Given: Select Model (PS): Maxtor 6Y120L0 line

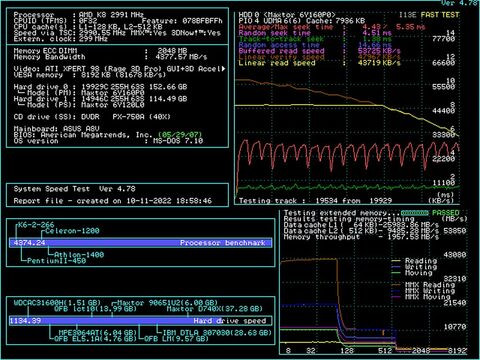Looking at the screenshot, I should [x=82, y=105].
